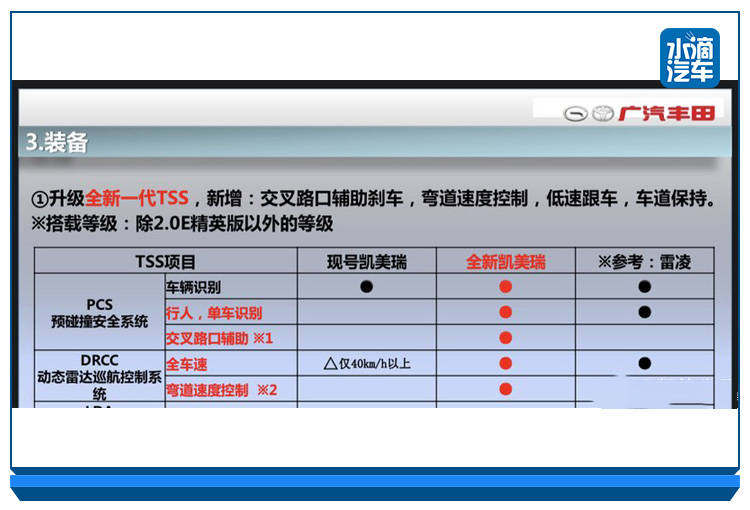
Task: Click the '交叉路口辅助刹车' phrase in the headline
Action: click(x=331, y=198)
